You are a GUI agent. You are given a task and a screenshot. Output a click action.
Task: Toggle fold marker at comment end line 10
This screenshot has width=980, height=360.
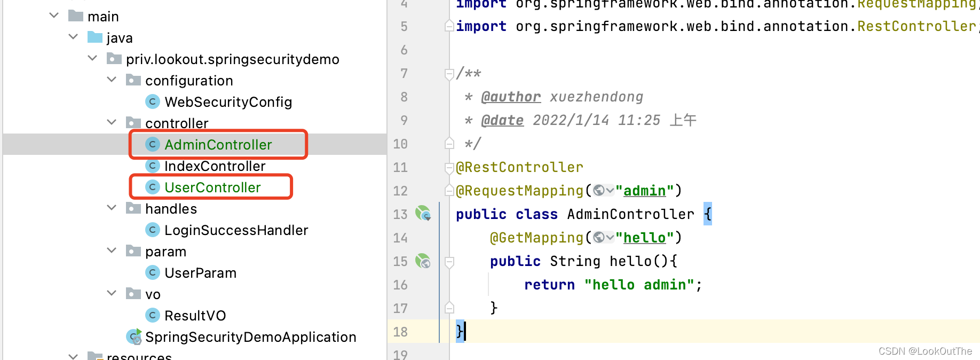[449, 144]
